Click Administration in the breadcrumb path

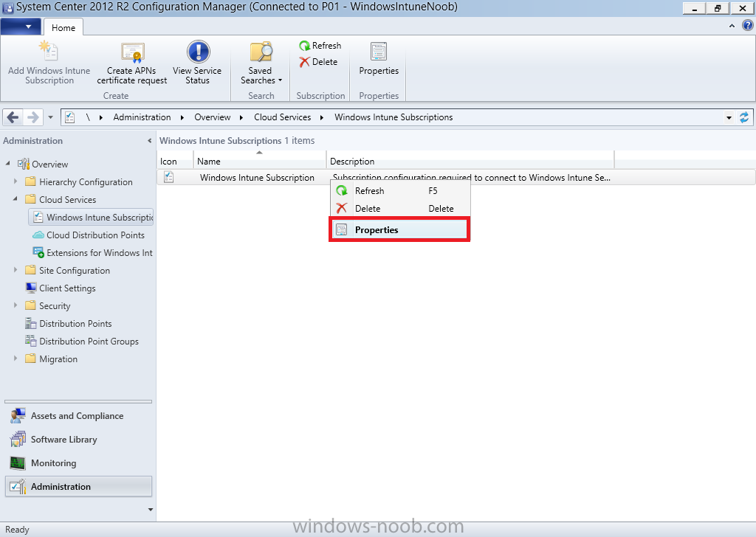coord(142,117)
